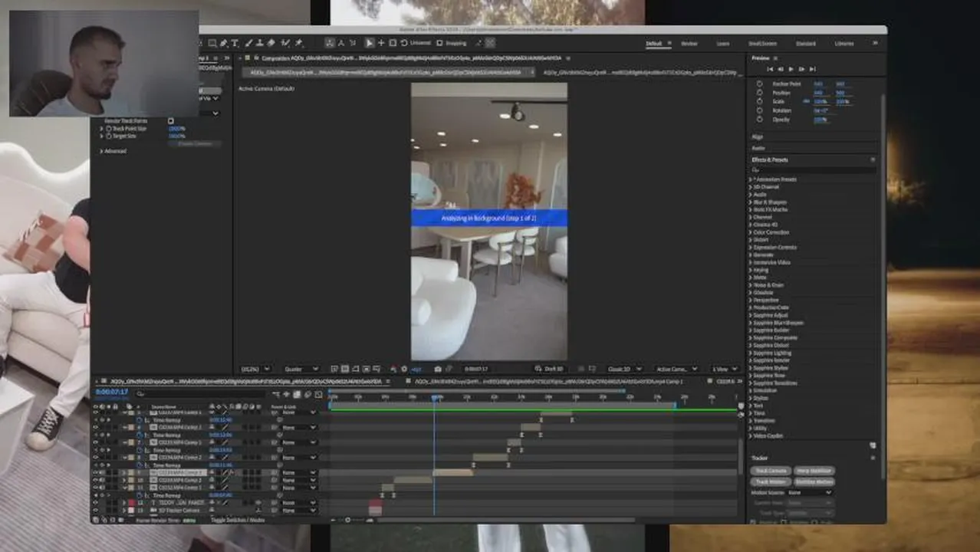Open the 1 View layout dropdown

(x=723, y=369)
